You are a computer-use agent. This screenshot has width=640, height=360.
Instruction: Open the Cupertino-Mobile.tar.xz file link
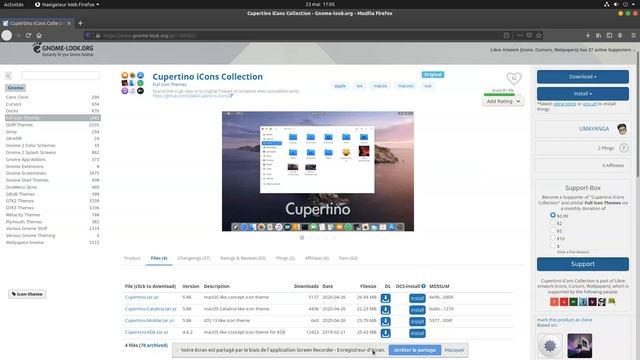click(149, 320)
